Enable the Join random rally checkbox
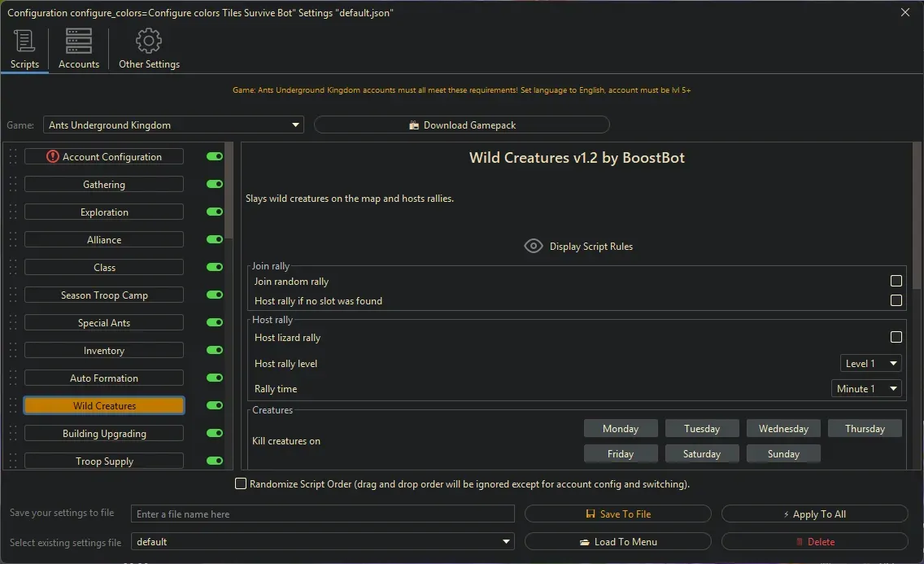Image resolution: width=924 pixels, height=564 pixels. point(896,282)
